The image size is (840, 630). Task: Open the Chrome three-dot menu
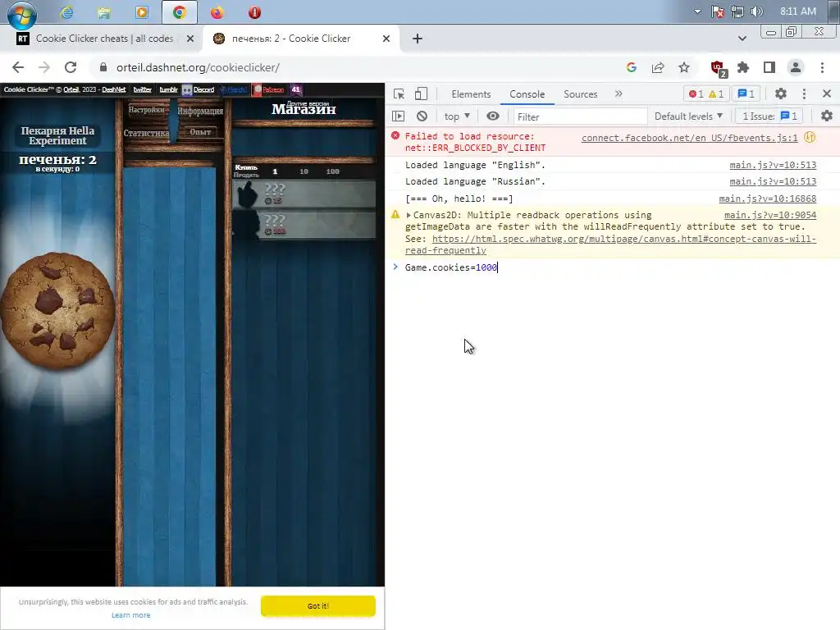822,67
